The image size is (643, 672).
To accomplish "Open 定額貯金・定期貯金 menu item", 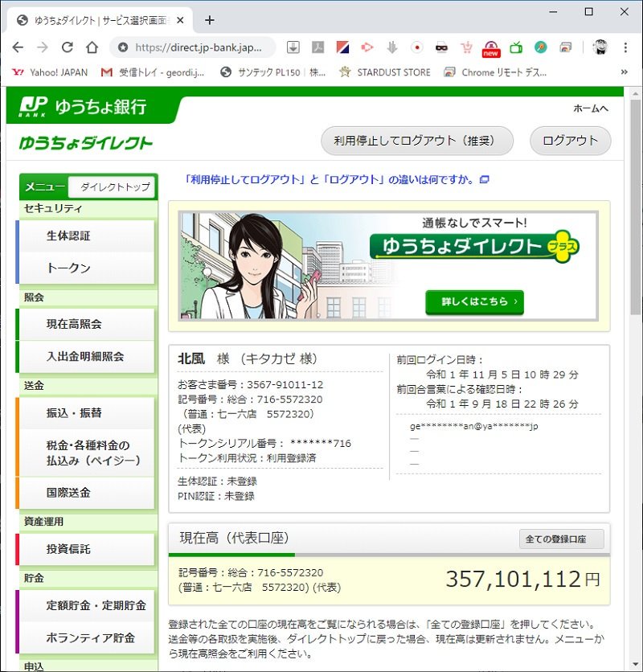I will 86,605.
